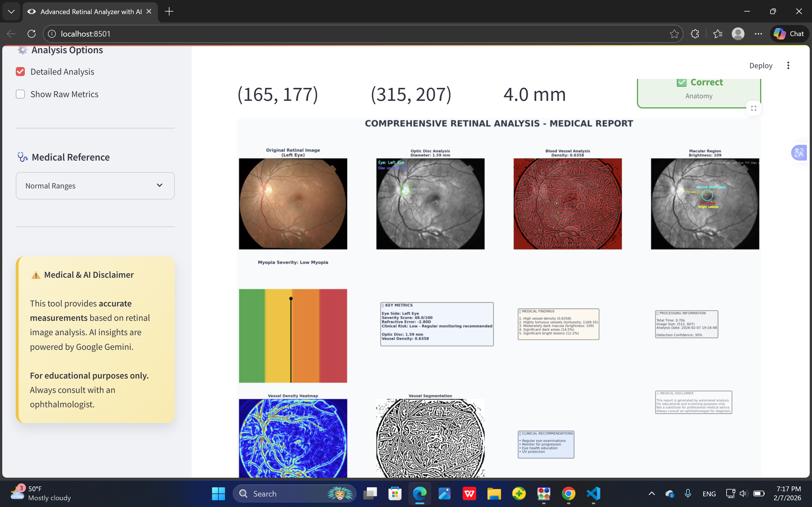Screen dimensions: 812x507
Task: Show hidden system tray icons
Action: pyautogui.click(x=652, y=493)
